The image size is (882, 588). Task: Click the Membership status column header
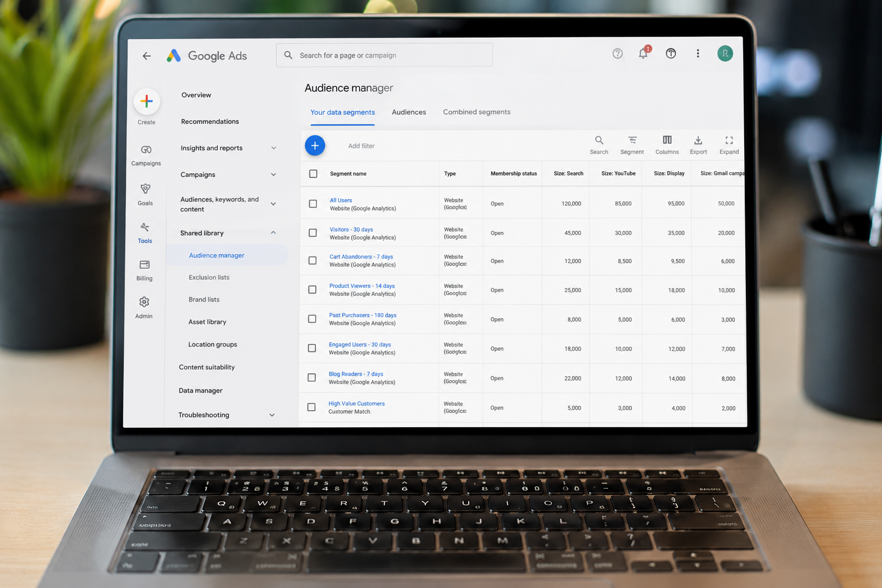click(513, 173)
